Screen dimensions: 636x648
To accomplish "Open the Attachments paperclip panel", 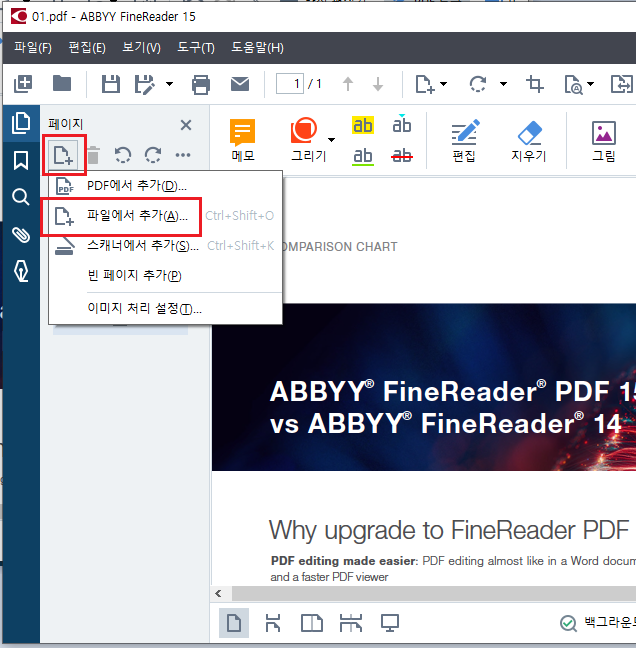I will (21, 235).
